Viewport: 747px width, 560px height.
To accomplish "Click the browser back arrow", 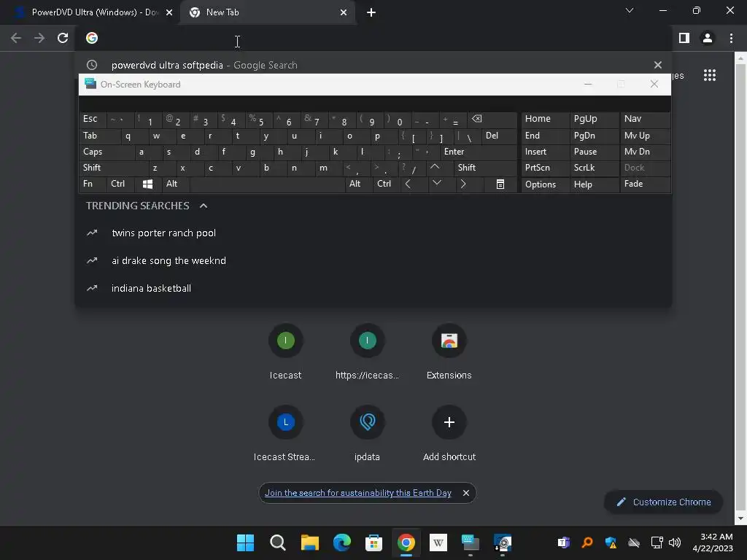I will pyautogui.click(x=16, y=38).
